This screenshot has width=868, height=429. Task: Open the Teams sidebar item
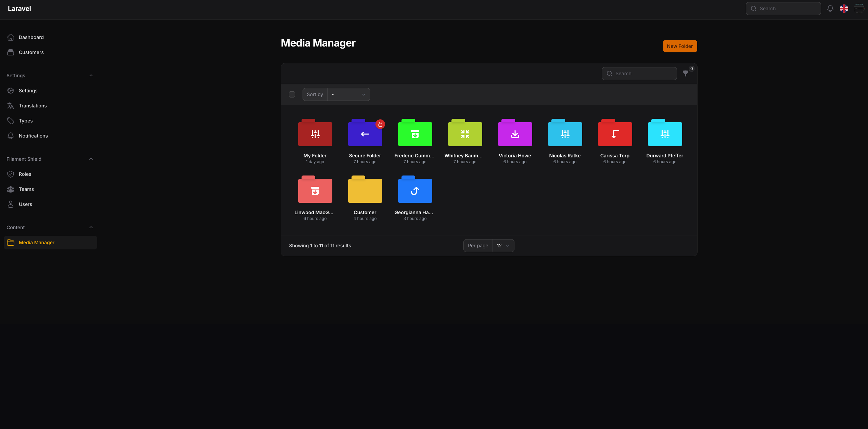tap(26, 189)
